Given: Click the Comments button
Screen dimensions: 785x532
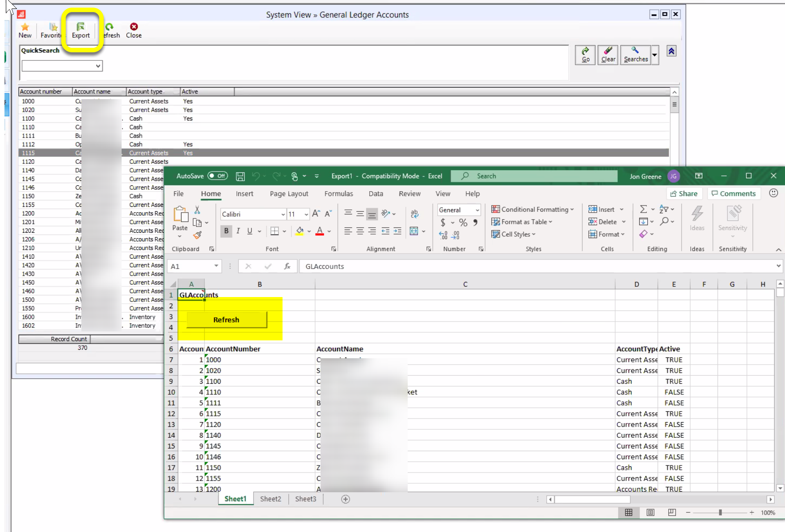Looking at the screenshot, I should click(x=734, y=193).
